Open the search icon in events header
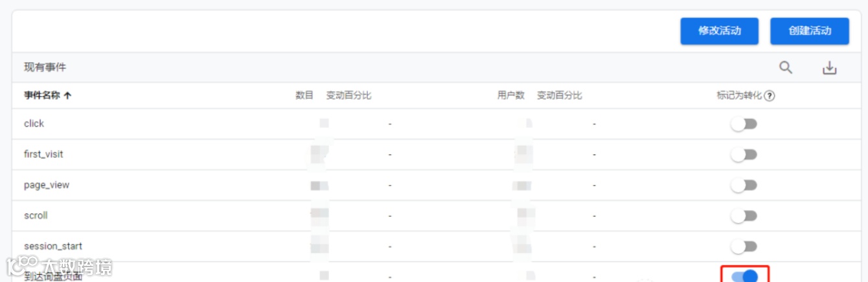Viewport: 868px width, 282px height. click(785, 67)
